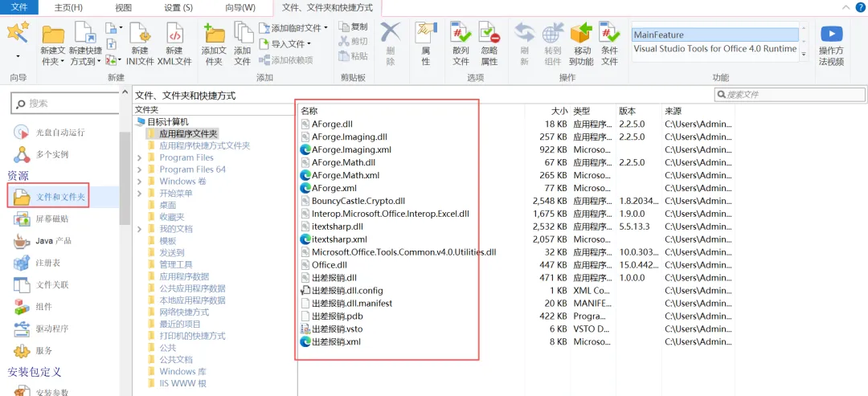Click the left sidebar vertical scrollbar
The height and width of the screenshot is (396, 868).
(125, 178)
